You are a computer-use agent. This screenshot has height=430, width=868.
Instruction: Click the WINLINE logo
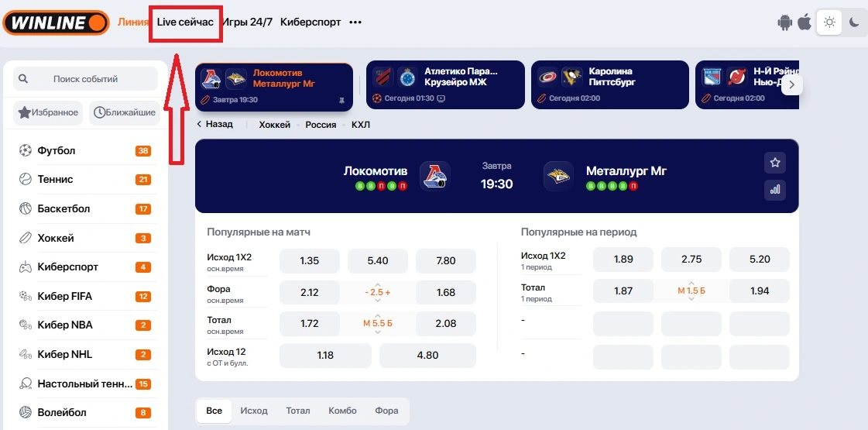point(56,22)
